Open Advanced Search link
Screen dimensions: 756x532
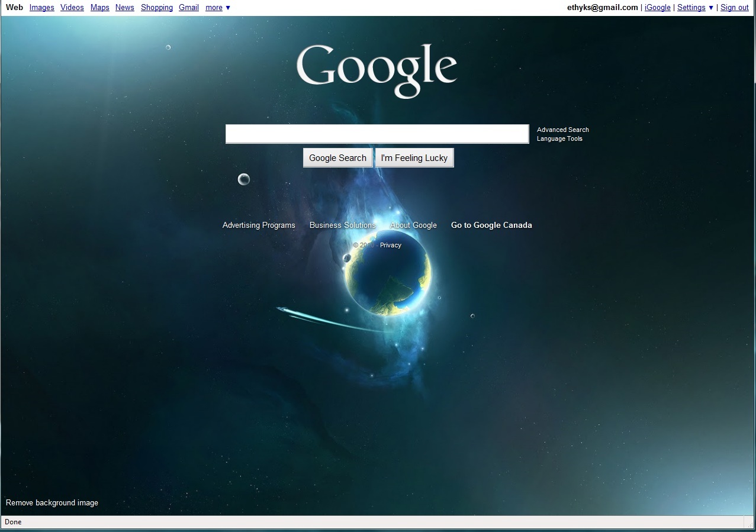click(x=563, y=130)
